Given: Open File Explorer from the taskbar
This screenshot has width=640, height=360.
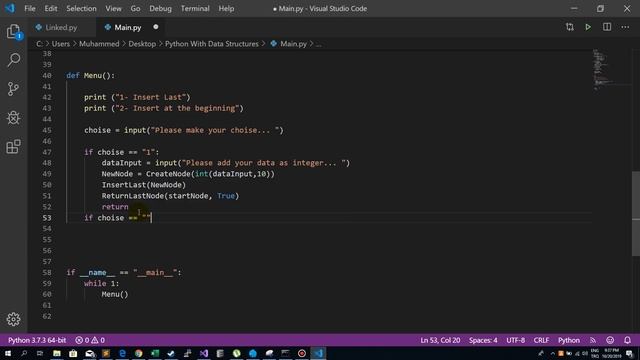Looking at the screenshot, I should click(57, 353).
